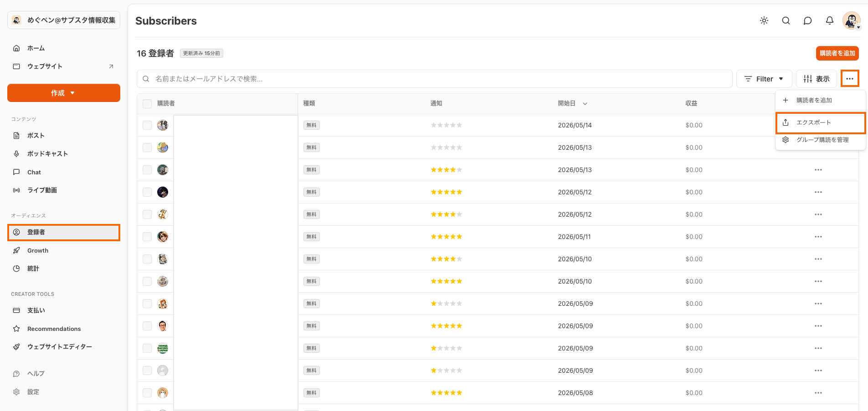868x411 pixels.
Task: Click HORSE RACING JAPAN avatar
Action: click(163, 348)
